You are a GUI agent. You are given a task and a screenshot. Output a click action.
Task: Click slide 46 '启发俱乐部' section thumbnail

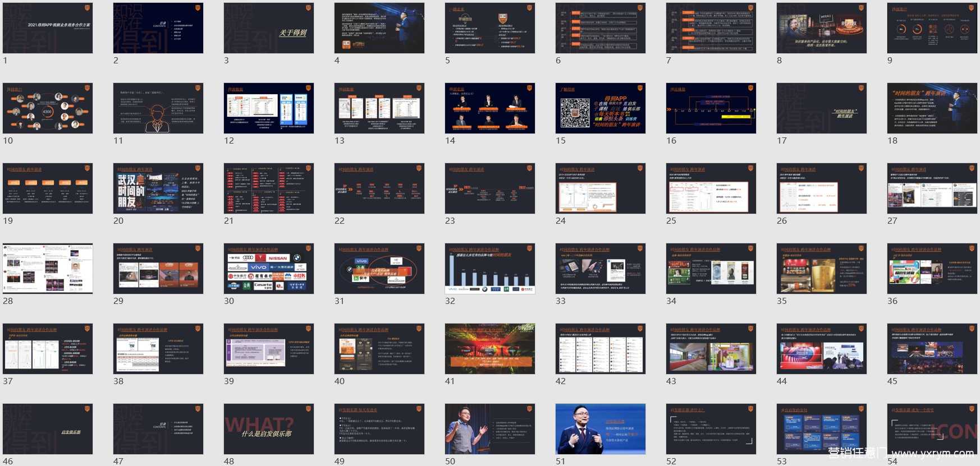(48, 429)
